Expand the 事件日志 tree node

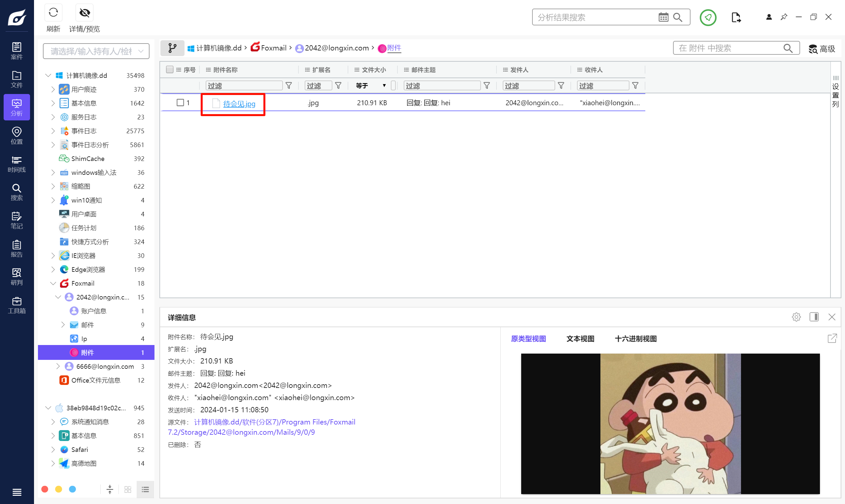click(53, 131)
